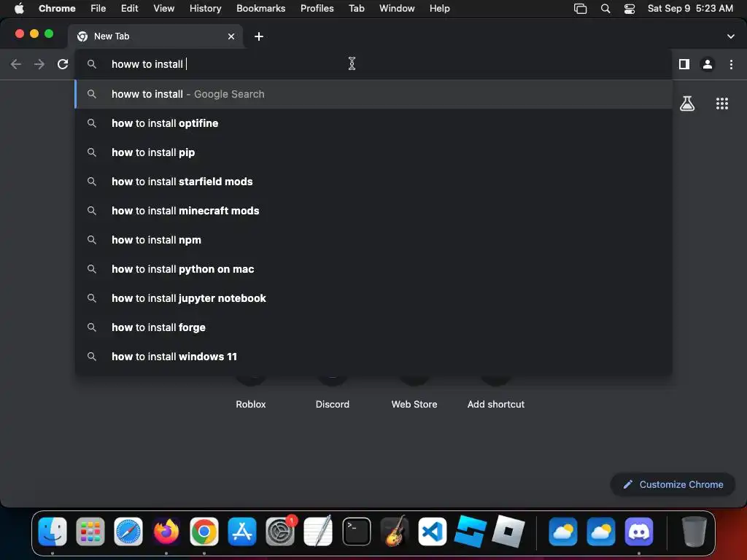This screenshot has height=560, width=747.
Task: Choose suggestion 'how to install npm'
Action: point(373,240)
